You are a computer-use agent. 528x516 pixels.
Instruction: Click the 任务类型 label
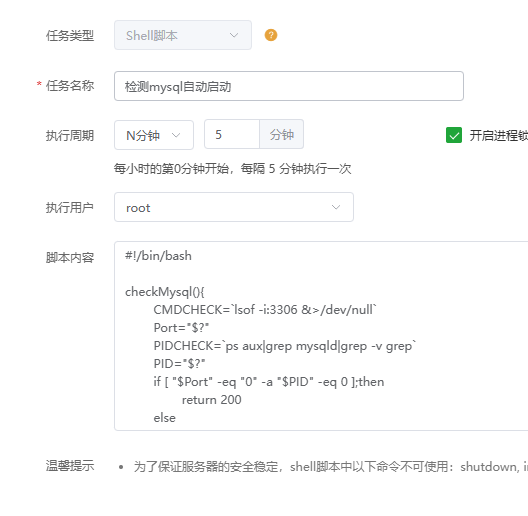click(70, 35)
